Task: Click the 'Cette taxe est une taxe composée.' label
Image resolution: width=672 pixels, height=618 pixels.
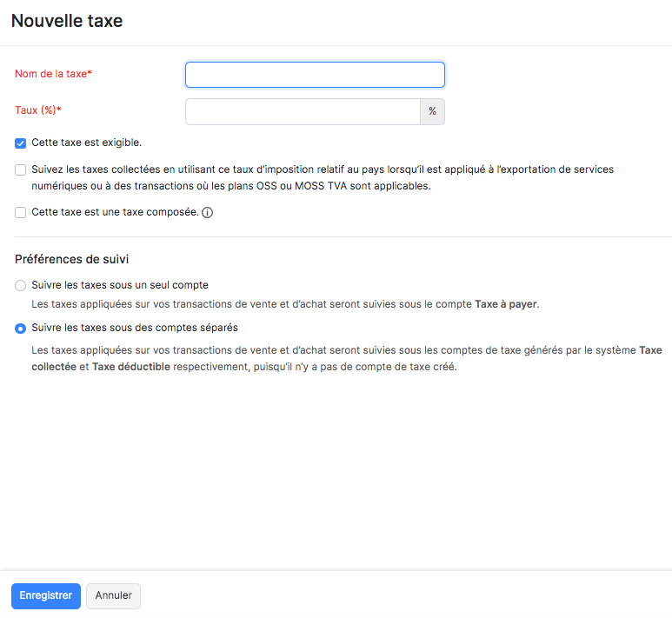Action: pyautogui.click(x=116, y=212)
